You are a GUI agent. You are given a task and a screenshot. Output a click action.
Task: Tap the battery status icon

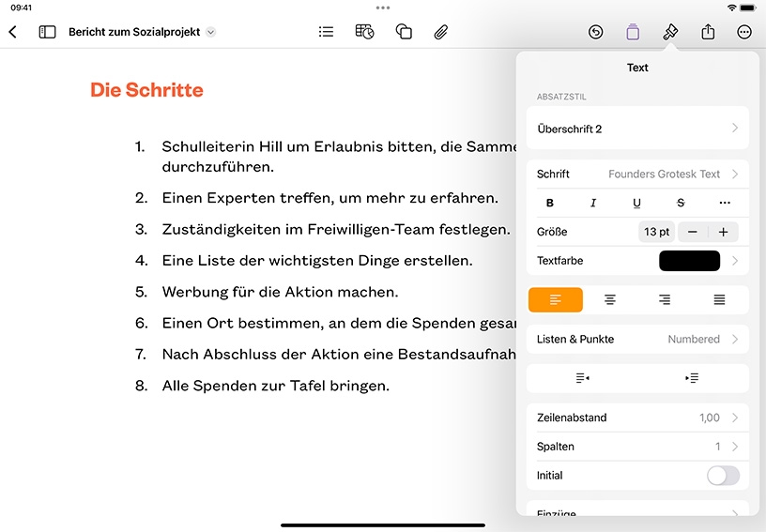tap(748, 8)
